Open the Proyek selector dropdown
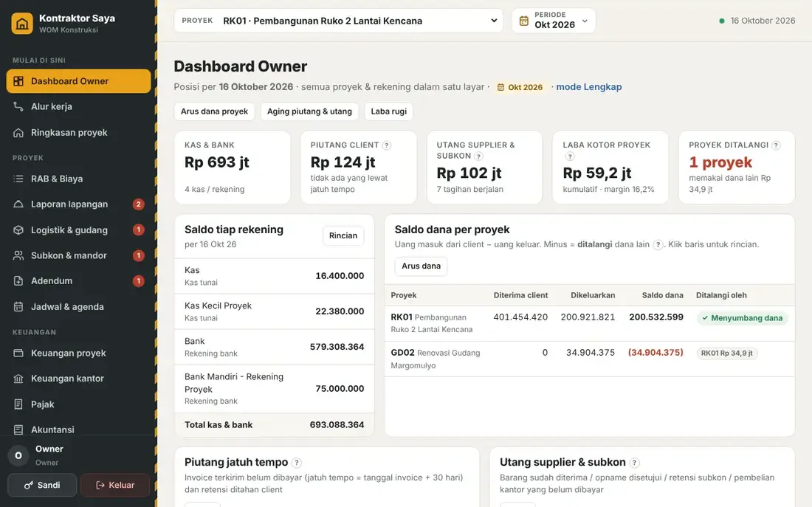This screenshot has width=812, height=507. click(338, 21)
